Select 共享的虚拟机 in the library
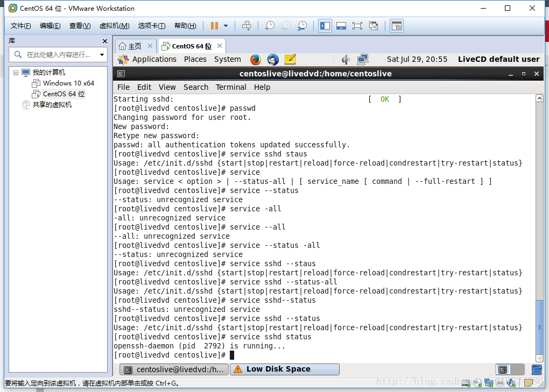 tap(52, 105)
